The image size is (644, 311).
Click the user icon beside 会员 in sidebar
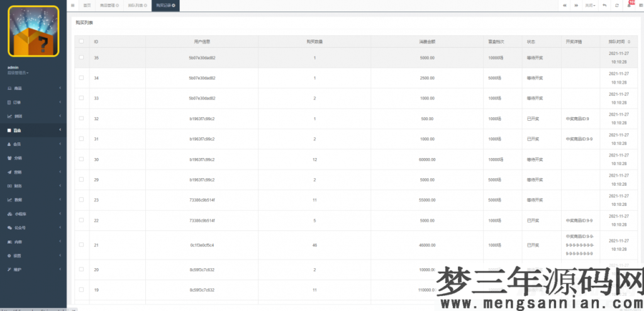click(x=9, y=144)
